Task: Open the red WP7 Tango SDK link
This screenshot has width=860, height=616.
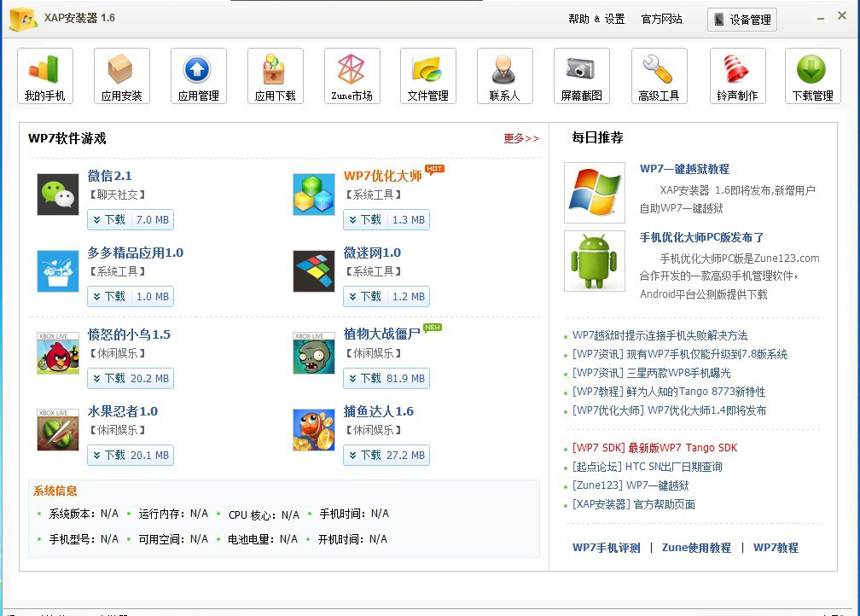Action: point(654,448)
